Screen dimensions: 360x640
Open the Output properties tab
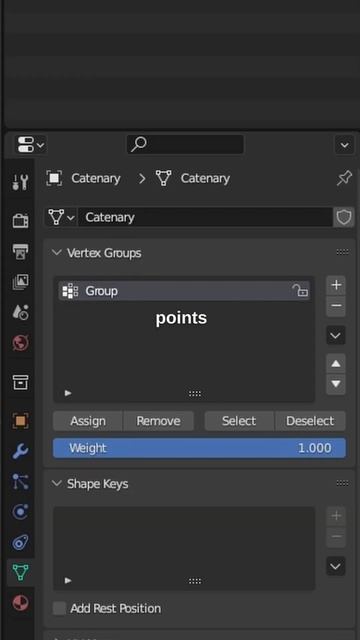[x=20, y=251]
